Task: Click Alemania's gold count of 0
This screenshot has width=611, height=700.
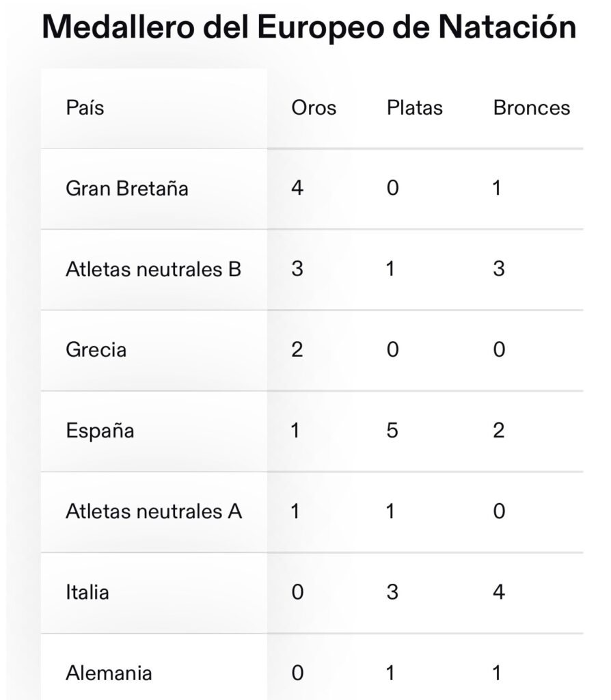Action: [298, 673]
